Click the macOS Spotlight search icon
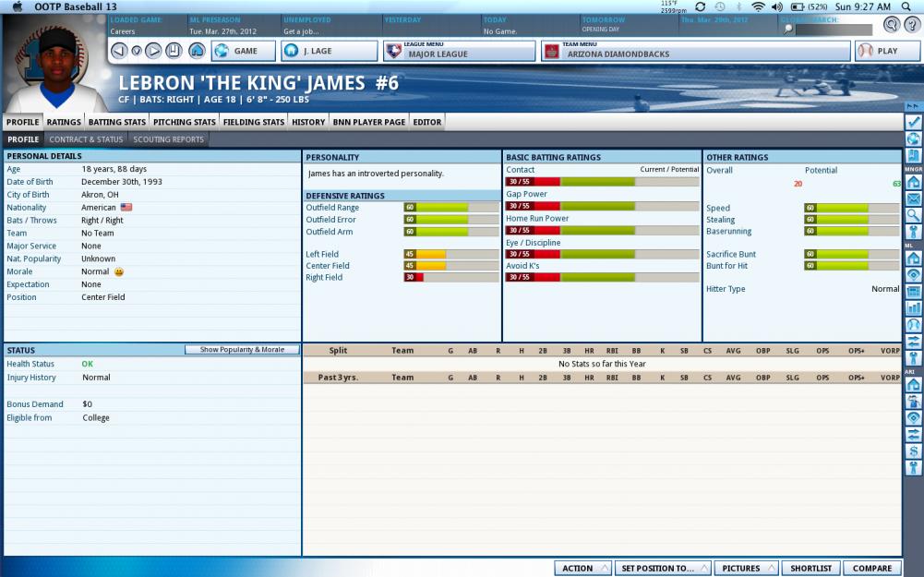 point(906,6)
